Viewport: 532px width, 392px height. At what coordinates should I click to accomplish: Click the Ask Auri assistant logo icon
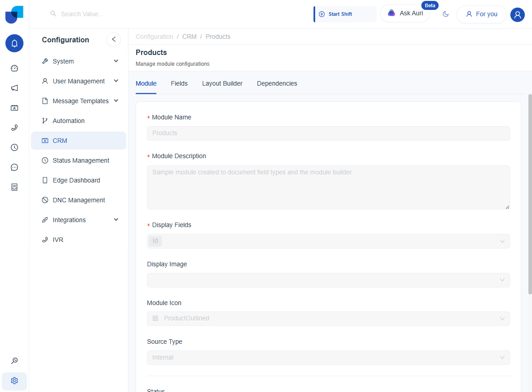coord(391,13)
